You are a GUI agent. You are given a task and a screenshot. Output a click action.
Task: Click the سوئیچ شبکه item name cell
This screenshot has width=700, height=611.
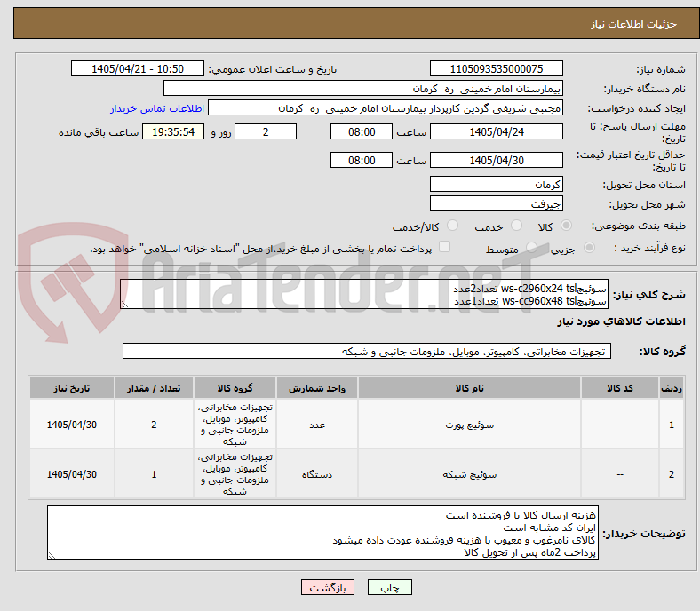click(469, 474)
